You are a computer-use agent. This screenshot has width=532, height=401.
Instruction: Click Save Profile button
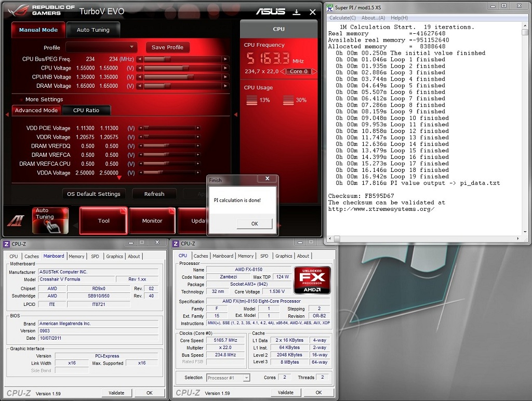pyautogui.click(x=167, y=47)
